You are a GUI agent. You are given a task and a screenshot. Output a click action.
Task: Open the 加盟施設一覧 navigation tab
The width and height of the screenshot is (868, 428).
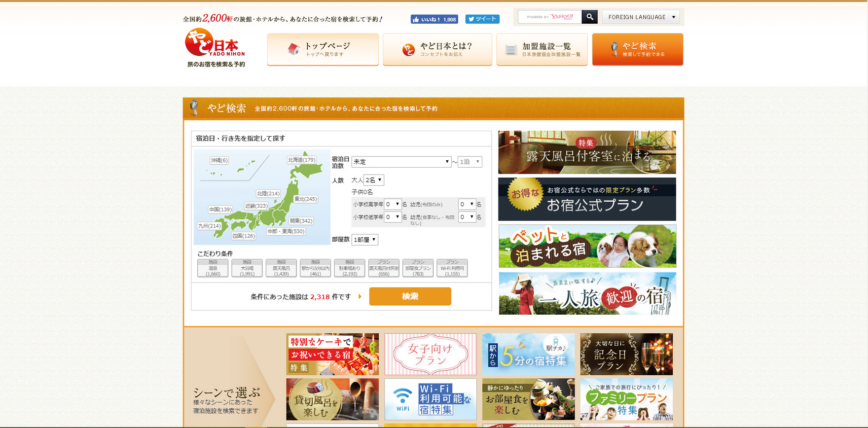tap(542, 49)
